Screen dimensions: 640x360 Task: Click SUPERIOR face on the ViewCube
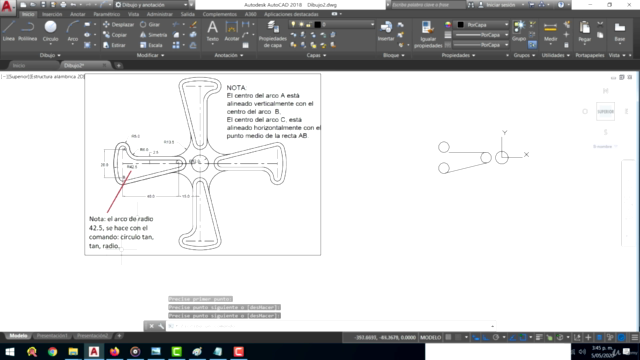pyautogui.click(x=605, y=111)
